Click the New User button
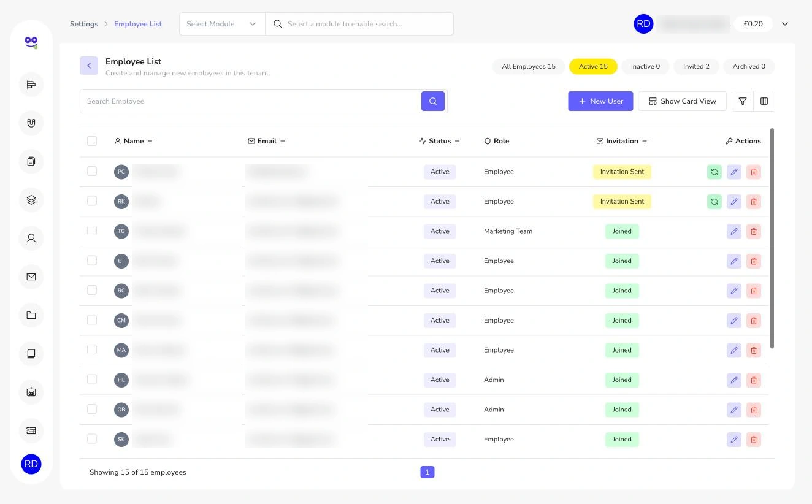 [600, 101]
